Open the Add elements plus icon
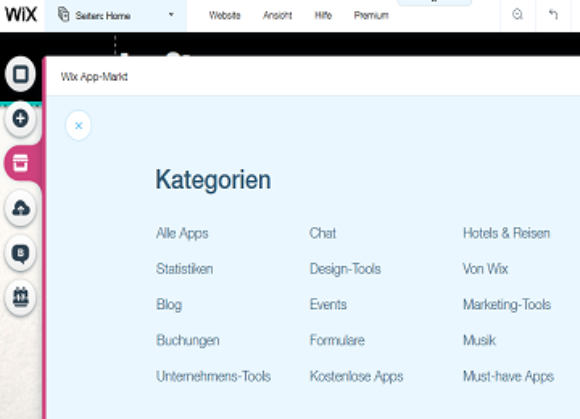This screenshot has width=580, height=419. tap(21, 119)
